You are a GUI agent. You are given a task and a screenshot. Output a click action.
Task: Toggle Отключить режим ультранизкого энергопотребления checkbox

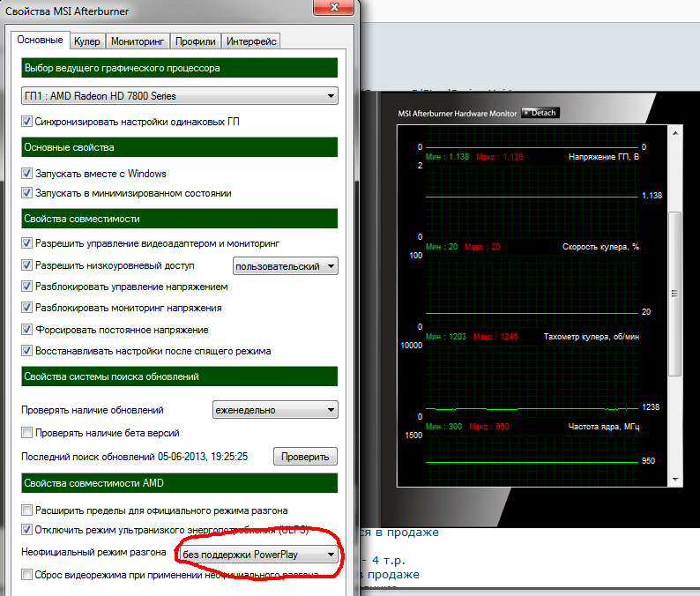click(26, 530)
